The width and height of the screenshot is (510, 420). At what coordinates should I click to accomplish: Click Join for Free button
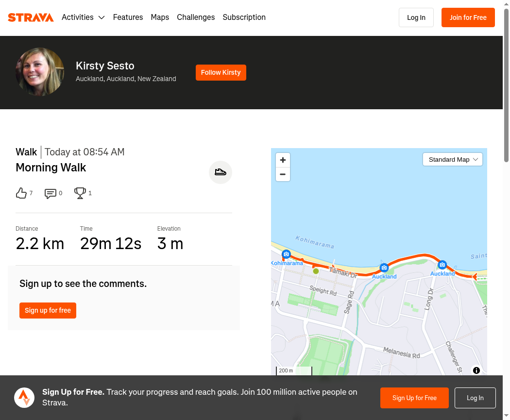pos(468,17)
